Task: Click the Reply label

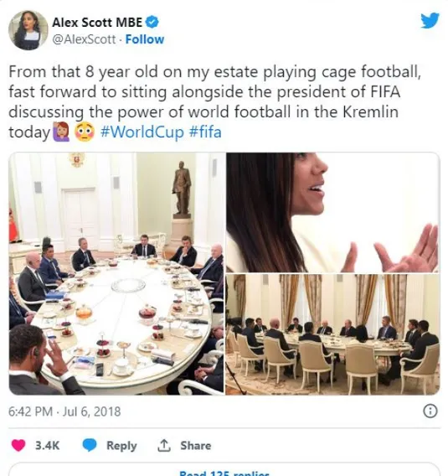Action: pos(121,445)
